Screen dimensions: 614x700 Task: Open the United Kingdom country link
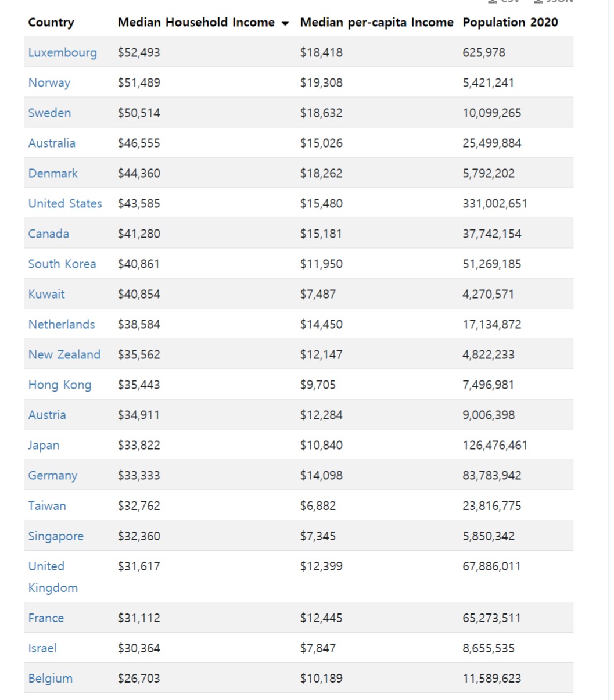[53, 577]
